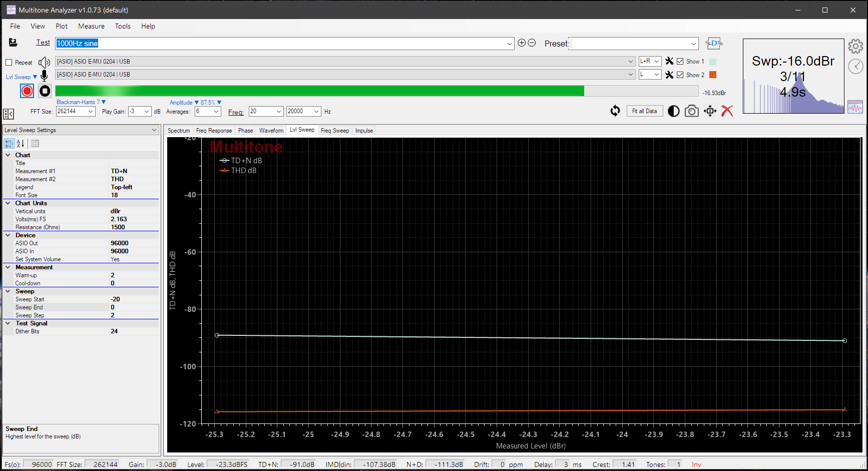Image resolution: width=868 pixels, height=471 pixels.
Task: Open input device settings wrench icon by Show 2
Action: pos(669,75)
